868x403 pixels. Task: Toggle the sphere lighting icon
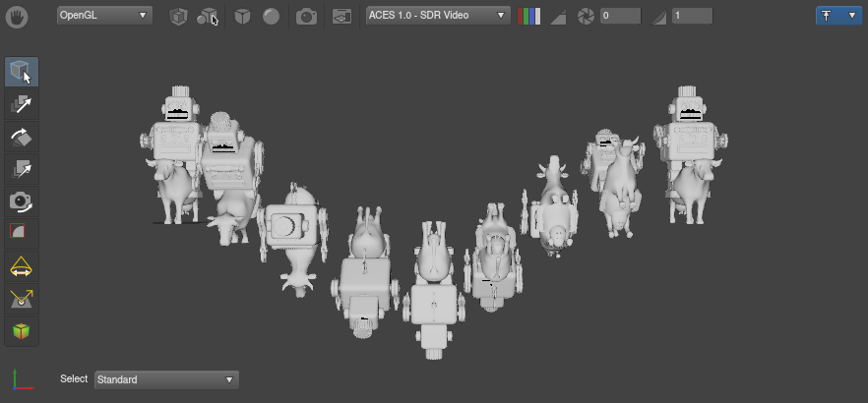coord(271,17)
